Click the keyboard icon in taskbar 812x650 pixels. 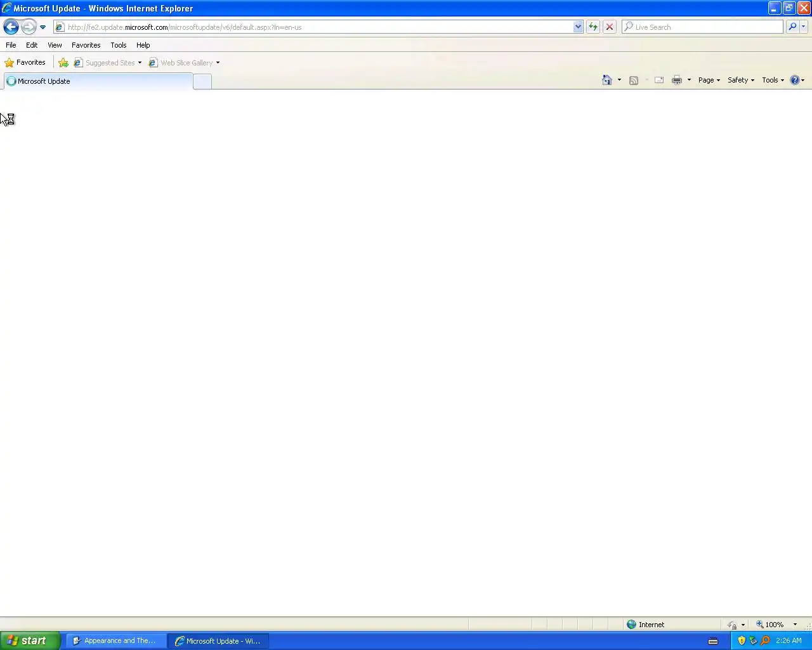[713, 641]
